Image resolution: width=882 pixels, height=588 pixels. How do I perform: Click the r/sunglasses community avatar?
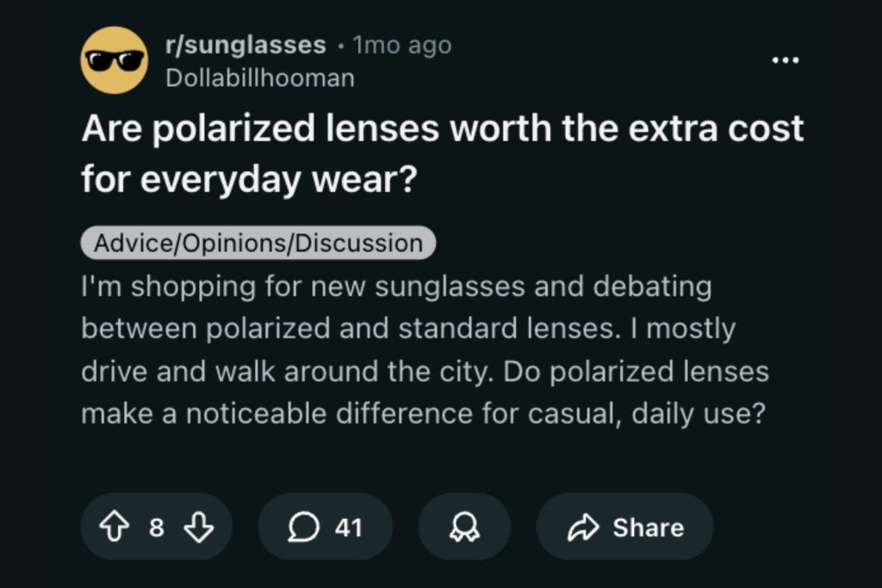click(115, 61)
